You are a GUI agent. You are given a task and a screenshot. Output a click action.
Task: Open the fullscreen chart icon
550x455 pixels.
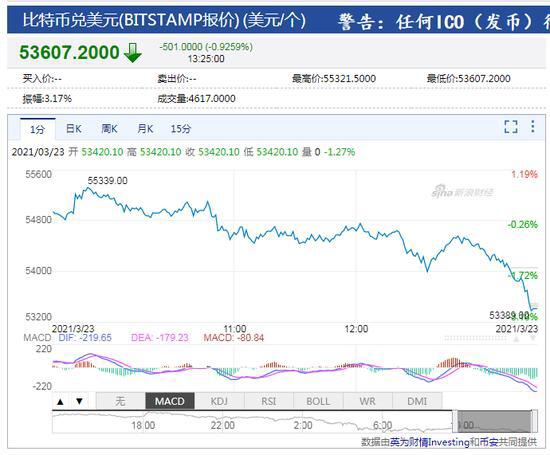coord(511,127)
